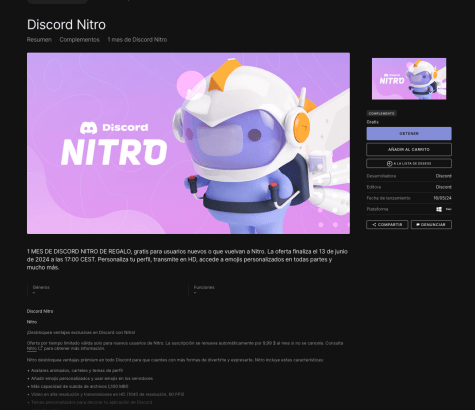Screen dimensions: 475x410
Task: Click the 'Avatares animados, carteles y temas de perfil' bullet
Action: (77, 370)
